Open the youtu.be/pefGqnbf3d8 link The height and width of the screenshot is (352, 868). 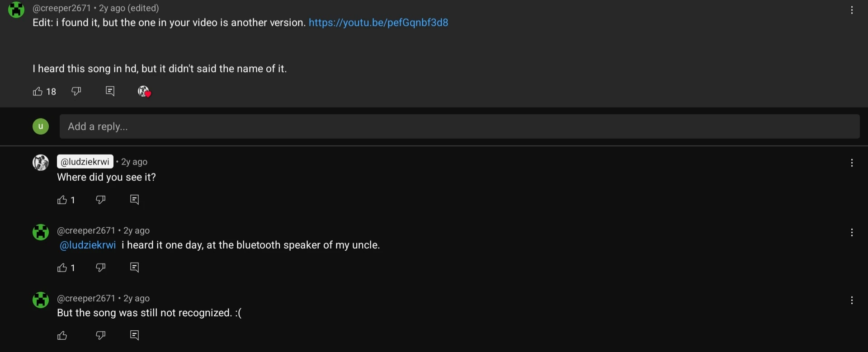click(x=378, y=23)
